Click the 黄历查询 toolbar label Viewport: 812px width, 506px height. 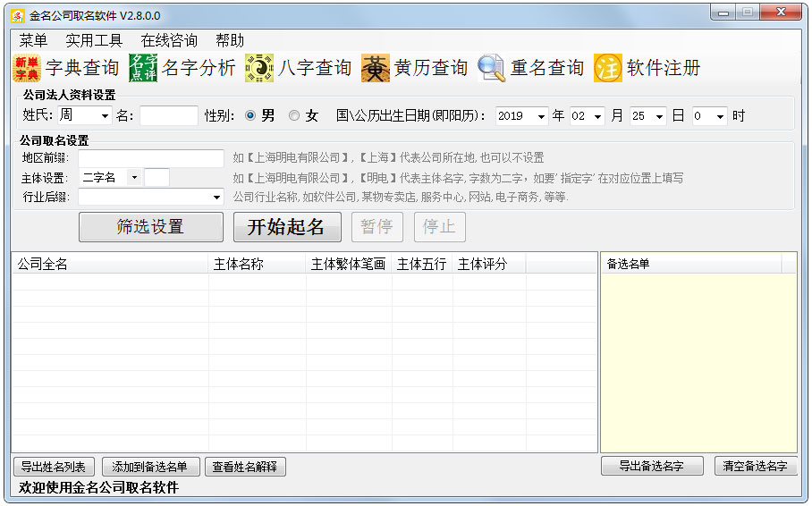point(431,68)
